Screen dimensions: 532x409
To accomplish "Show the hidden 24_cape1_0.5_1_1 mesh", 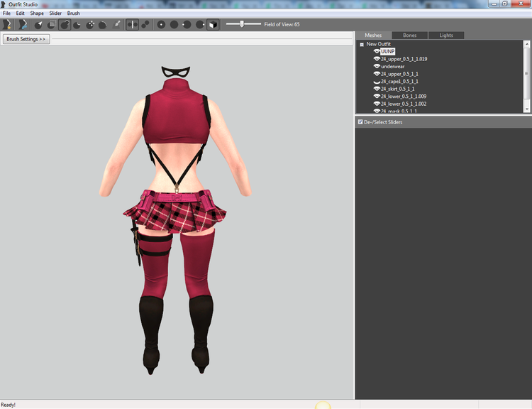I will (x=377, y=82).
